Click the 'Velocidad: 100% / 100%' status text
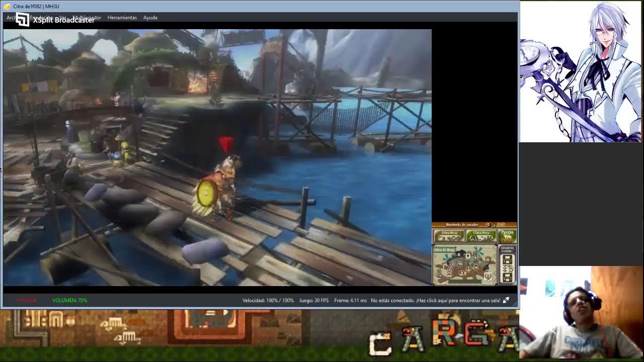Image resolution: width=644 pixels, height=362 pixels. click(268, 300)
